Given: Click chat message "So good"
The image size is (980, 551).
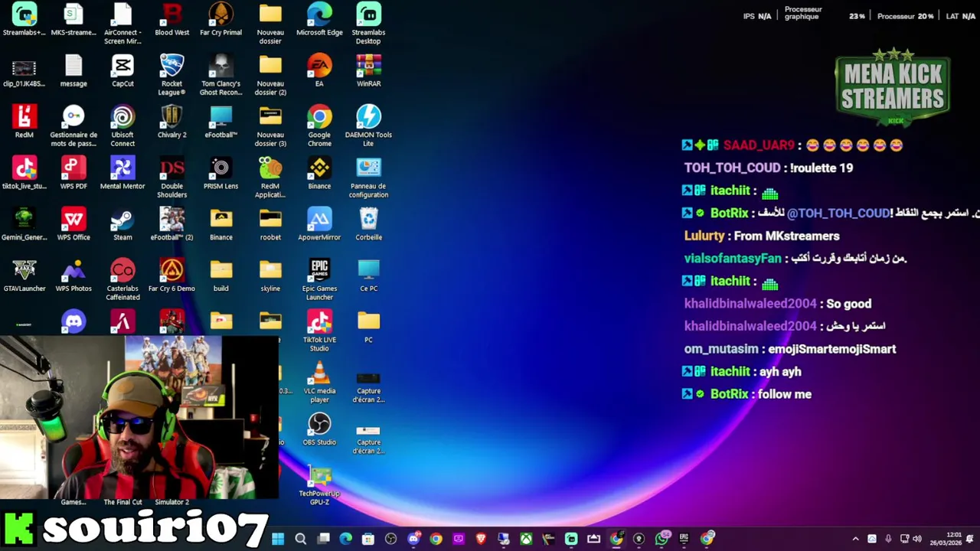Looking at the screenshot, I should 849,304.
